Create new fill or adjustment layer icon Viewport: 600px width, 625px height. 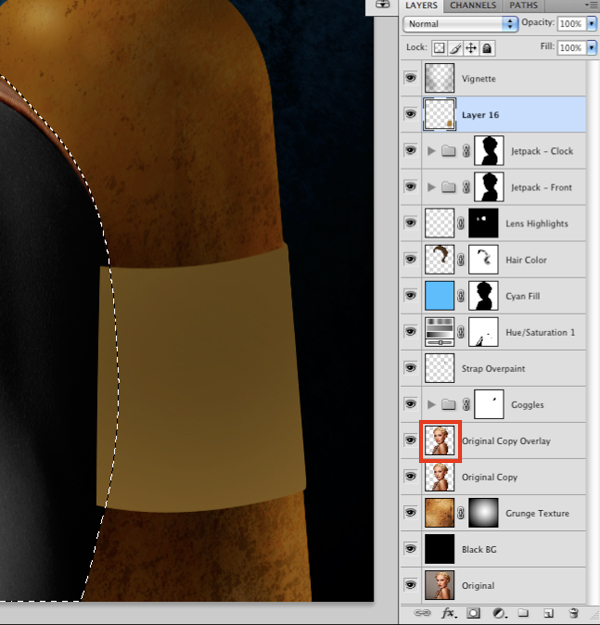click(498, 613)
